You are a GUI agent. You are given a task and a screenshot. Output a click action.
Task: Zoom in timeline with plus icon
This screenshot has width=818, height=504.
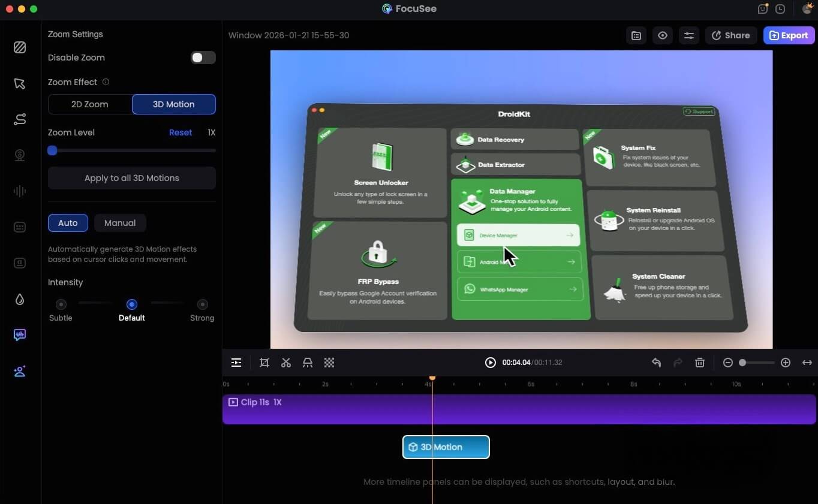(x=786, y=363)
